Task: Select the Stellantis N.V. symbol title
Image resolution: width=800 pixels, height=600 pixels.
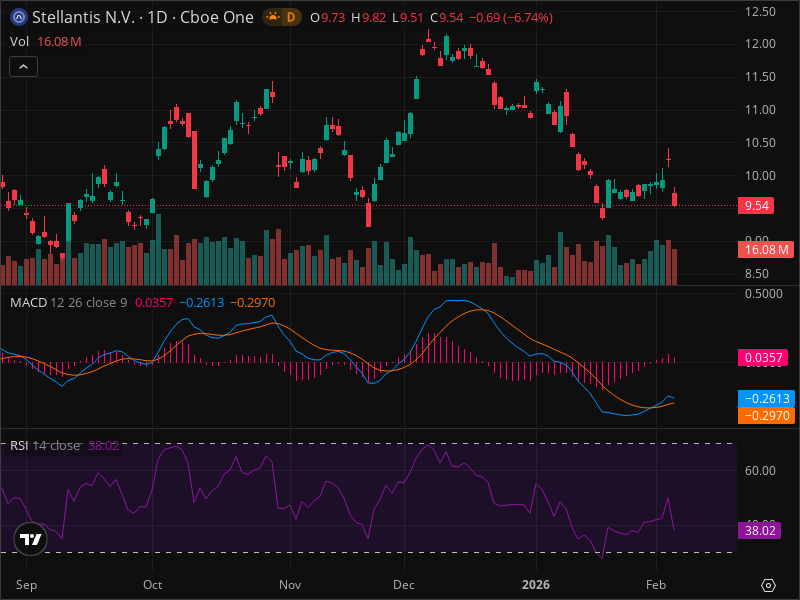Action: coord(84,17)
